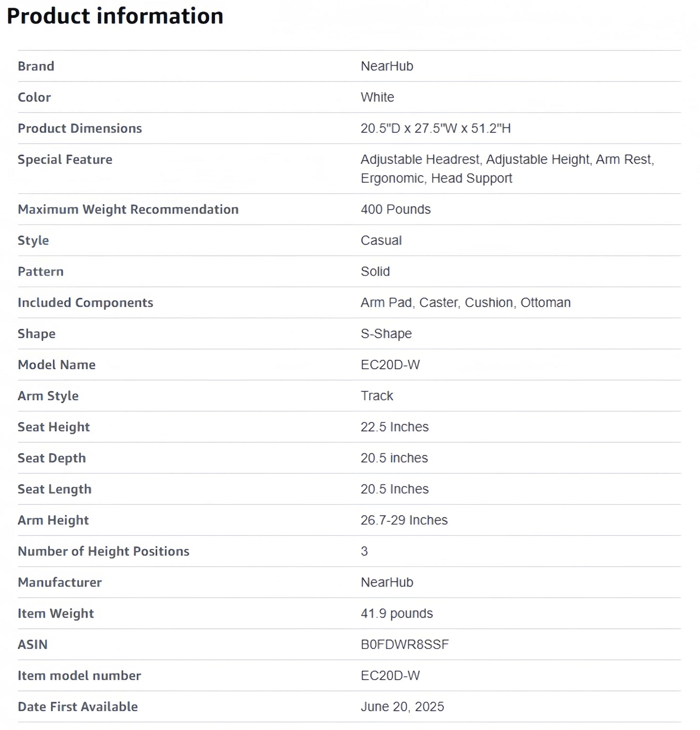Screen dimensions: 700x730
Task: Select the Product Dimensions value
Action: 436,128
